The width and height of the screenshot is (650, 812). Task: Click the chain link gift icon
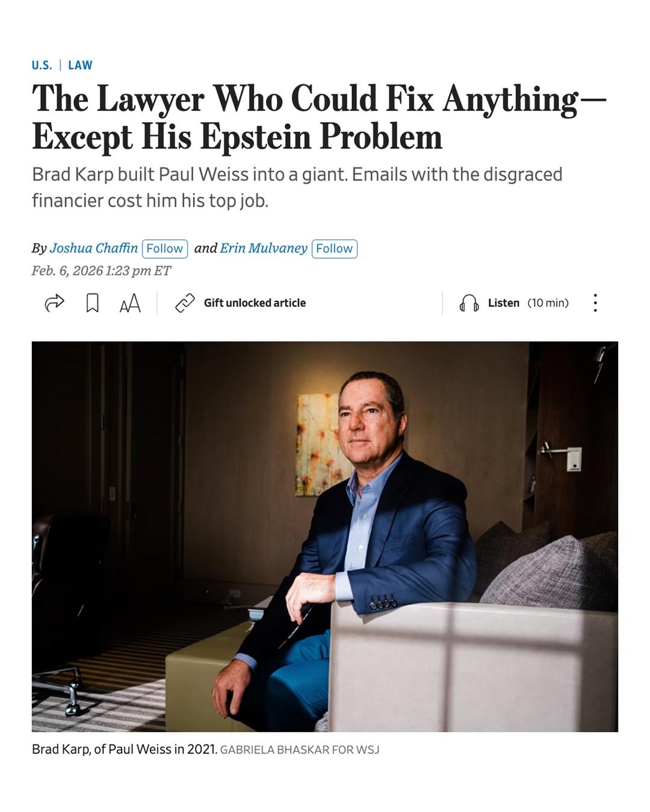(185, 303)
